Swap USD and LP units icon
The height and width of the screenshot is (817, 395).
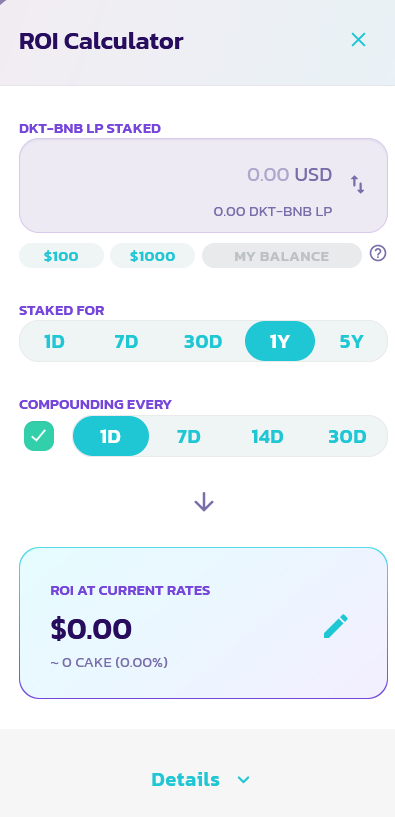(x=357, y=184)
